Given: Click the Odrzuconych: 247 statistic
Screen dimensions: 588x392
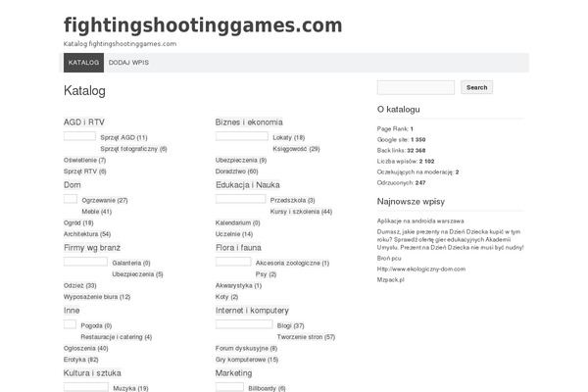Looking at the screenshot, I should click(x=401, y=182).
